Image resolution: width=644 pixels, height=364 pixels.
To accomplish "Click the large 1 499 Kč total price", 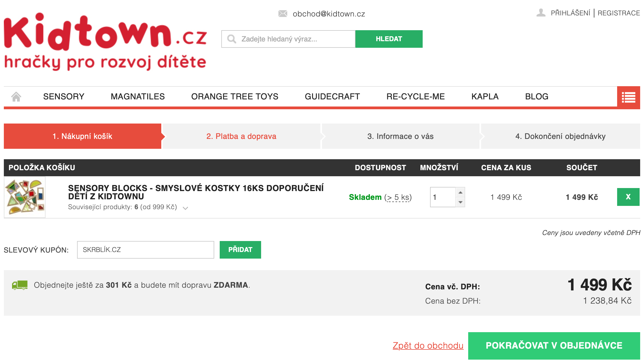I will point(600,285).
